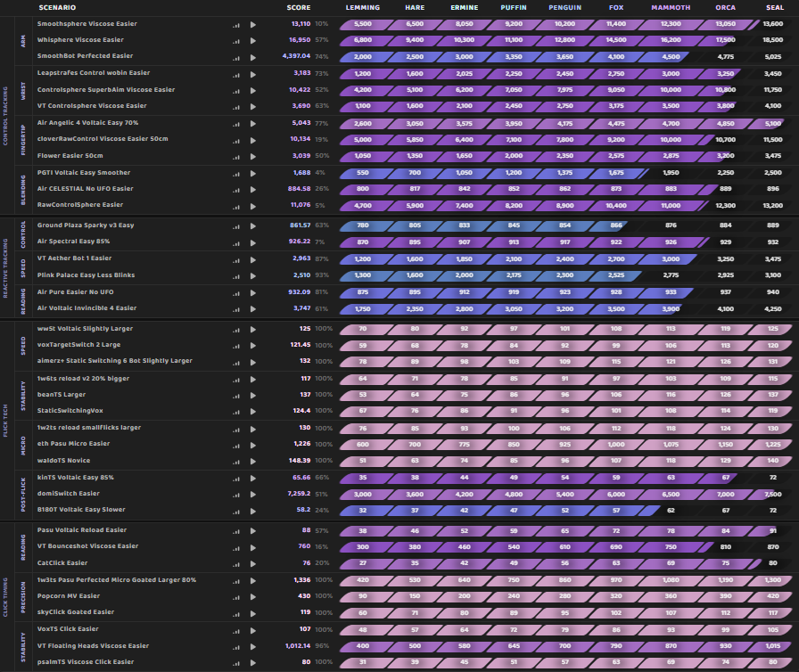This screenshot has height=672, width=799.
Task: Click the ww5t Voltaic Slightly Larger scenario name
Action: 85,328
